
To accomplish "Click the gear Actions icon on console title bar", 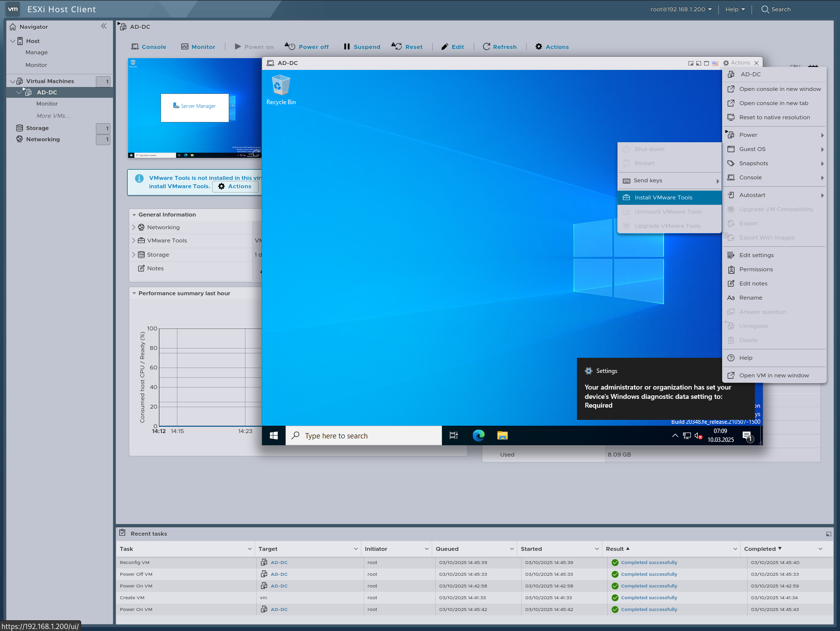I will click(727, 63).
